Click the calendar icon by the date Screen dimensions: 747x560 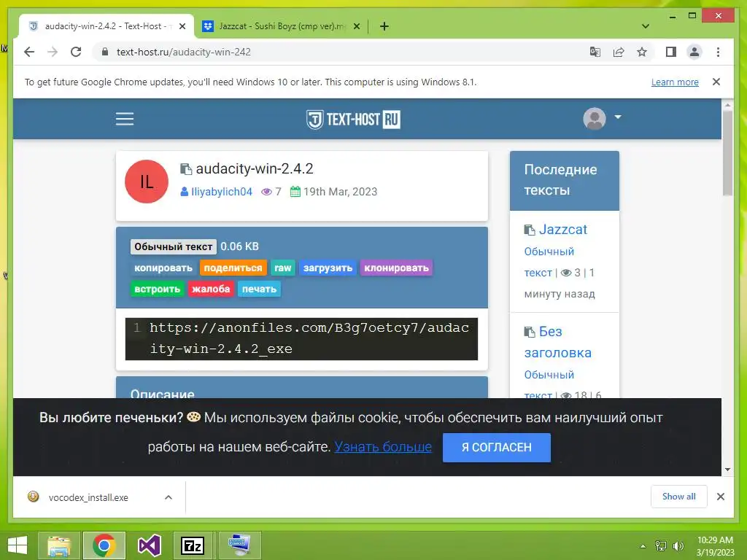[295, 192]
